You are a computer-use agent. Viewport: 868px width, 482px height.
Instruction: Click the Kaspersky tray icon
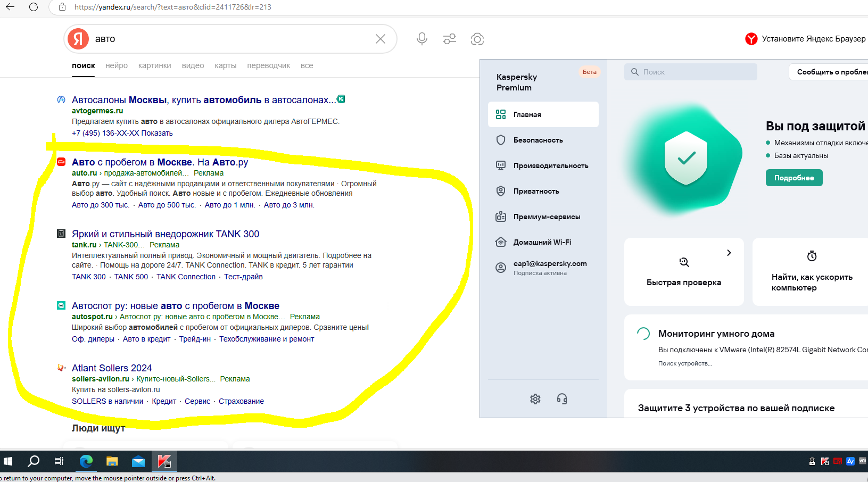point(825,461)
